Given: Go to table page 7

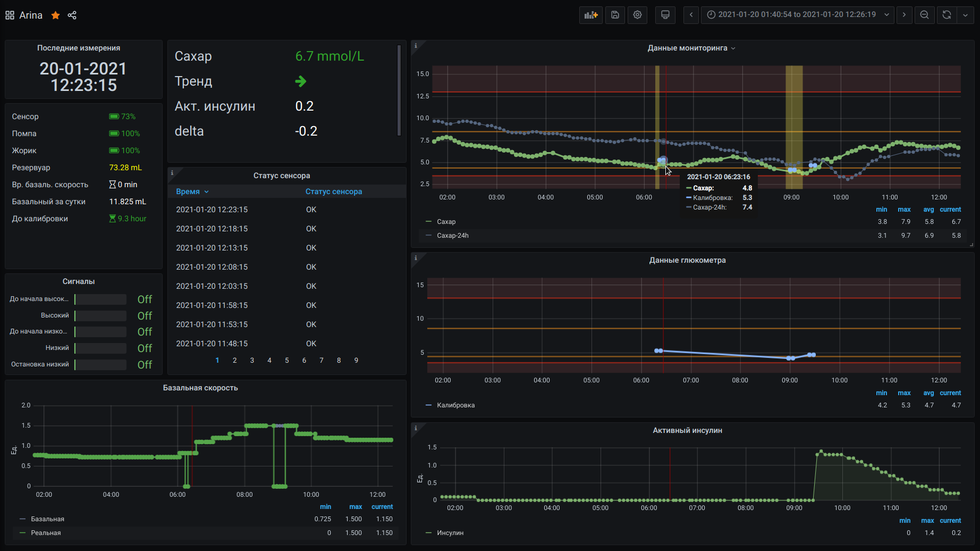Looking at the screenshot, I should click(x=322, y=361).
